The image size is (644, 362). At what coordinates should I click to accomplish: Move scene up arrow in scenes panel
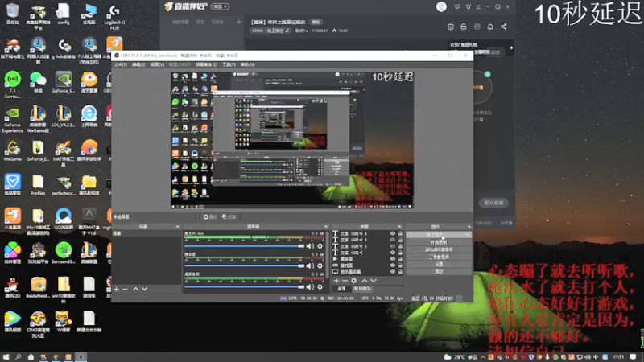pyautogui.click(x=135, y=289)
